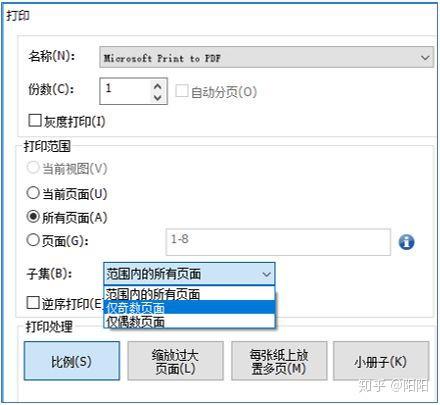
Task: Enable the 灰度打印 checkbox
Action: tap(35, 121)
